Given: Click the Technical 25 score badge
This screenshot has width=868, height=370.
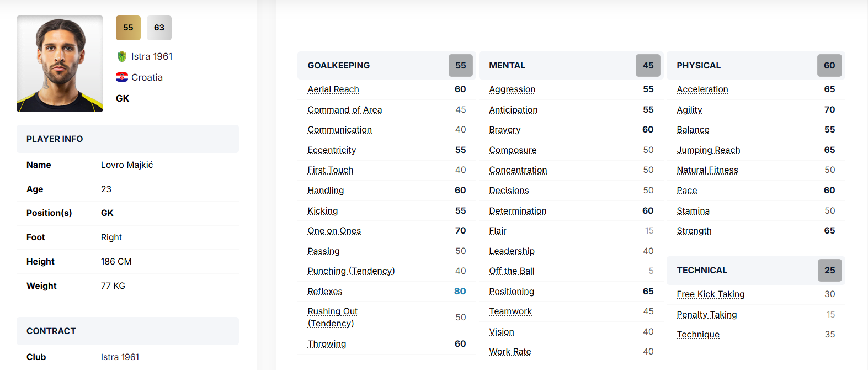Looking at the screenshot, I should (x=829, y=270).
